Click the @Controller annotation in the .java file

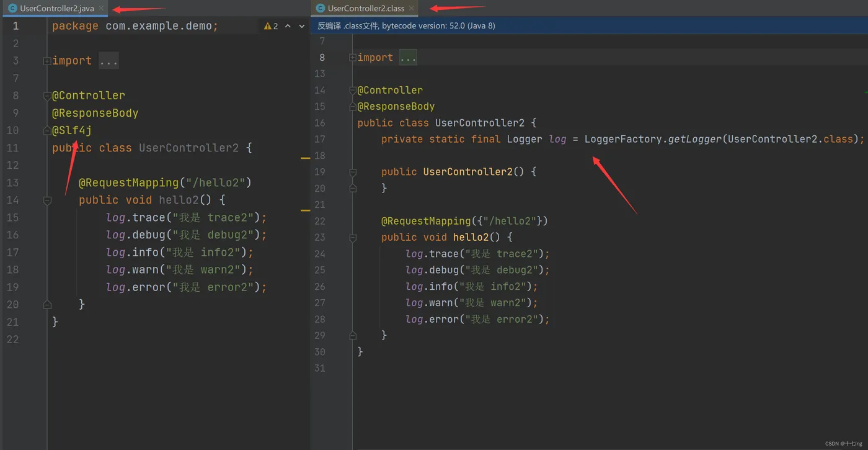tap(89, 96)
